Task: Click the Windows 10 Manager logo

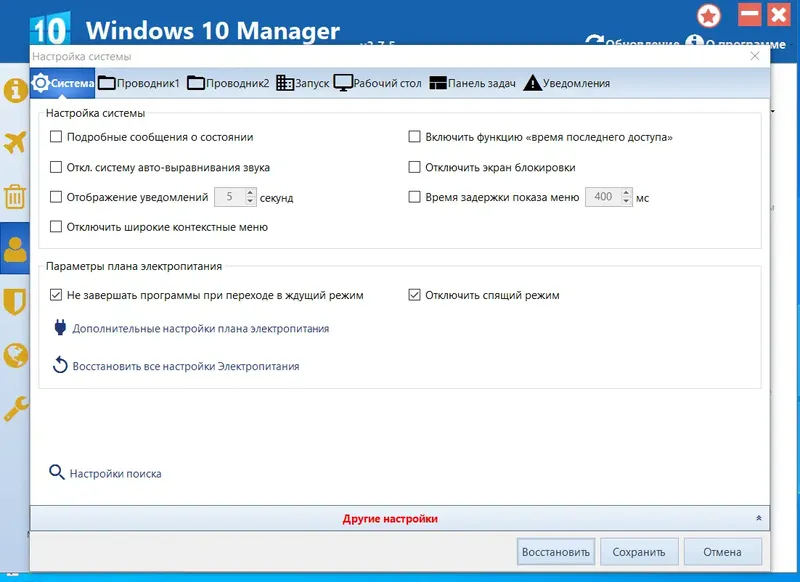Action: click(x=49, y=30)
